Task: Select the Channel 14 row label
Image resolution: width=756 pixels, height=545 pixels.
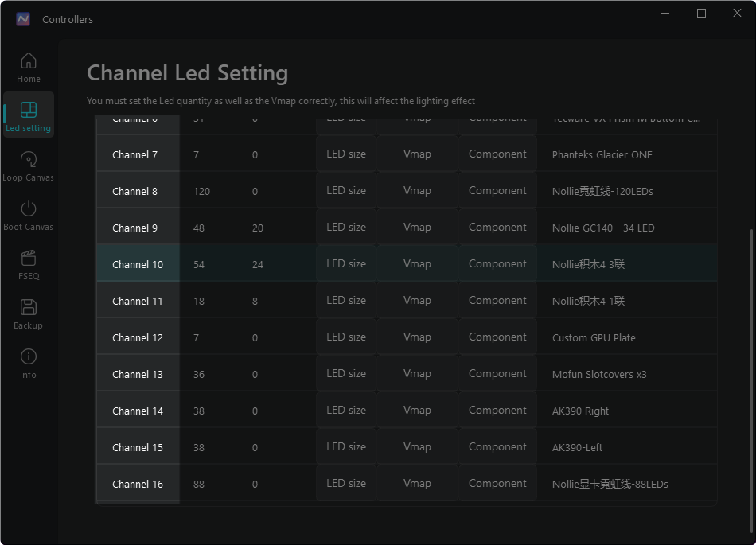Action: [x=138, y=410]
